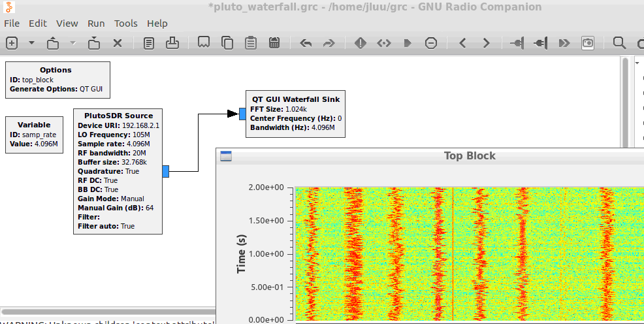
Task: Open the Top Block window menu icon
Action: (226, 156)
